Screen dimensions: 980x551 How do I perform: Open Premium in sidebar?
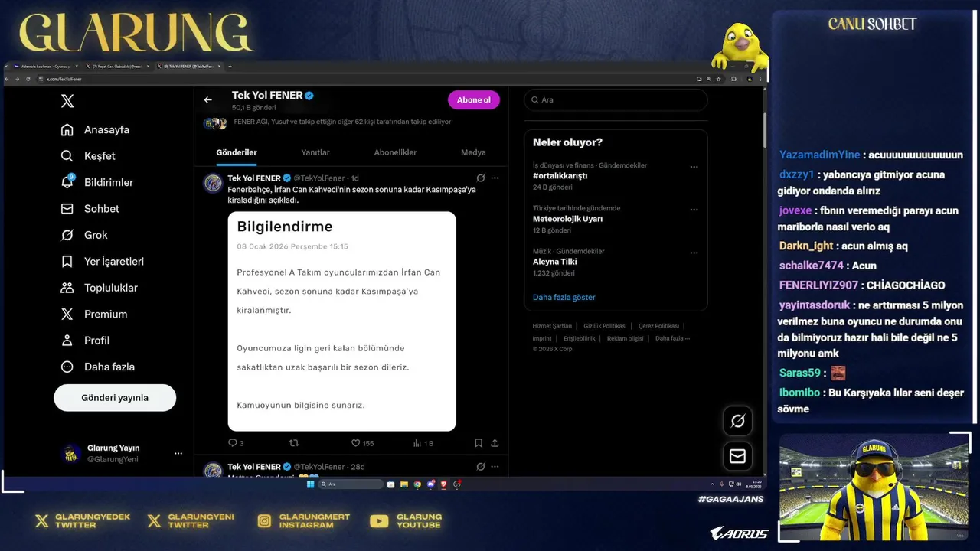tap(94, 314)
